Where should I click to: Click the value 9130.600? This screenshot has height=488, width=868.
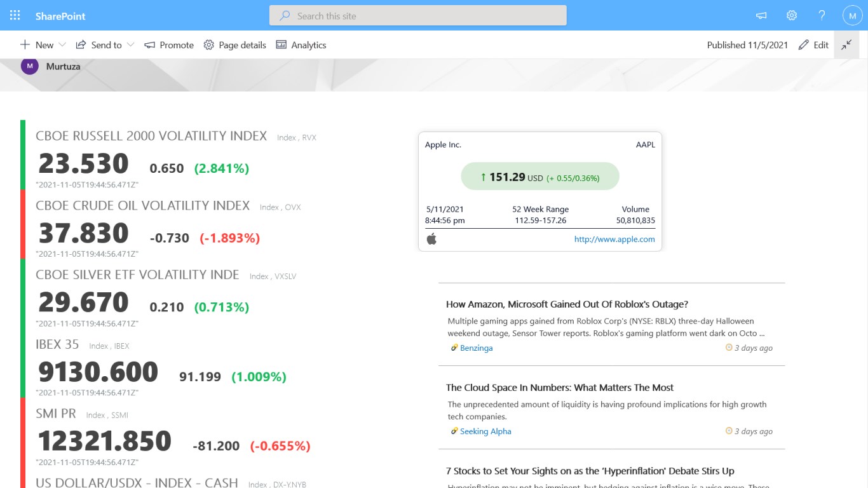coord(98,372)
